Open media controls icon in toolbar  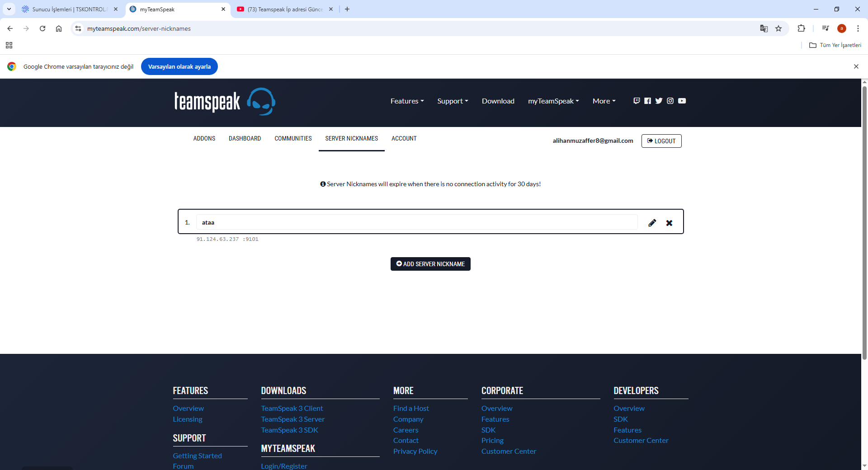coord(826,28)
